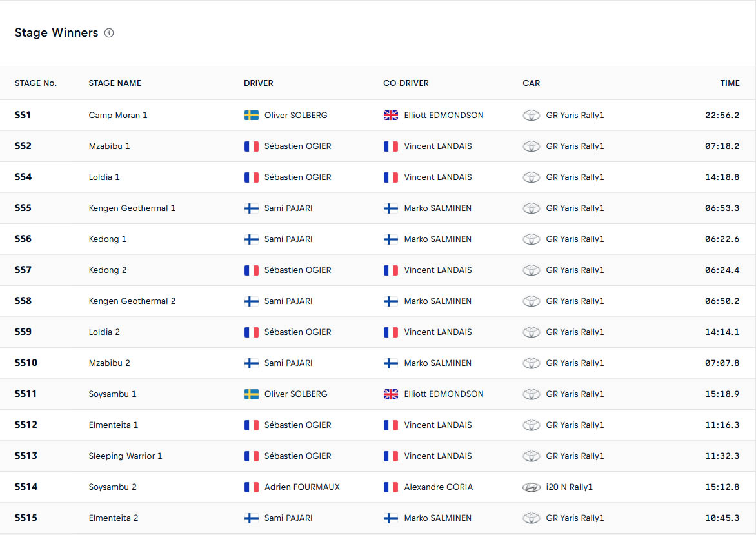Click the info icon beside Stage Winners
Screen dimensions: 756x535
tap(109, 33)
